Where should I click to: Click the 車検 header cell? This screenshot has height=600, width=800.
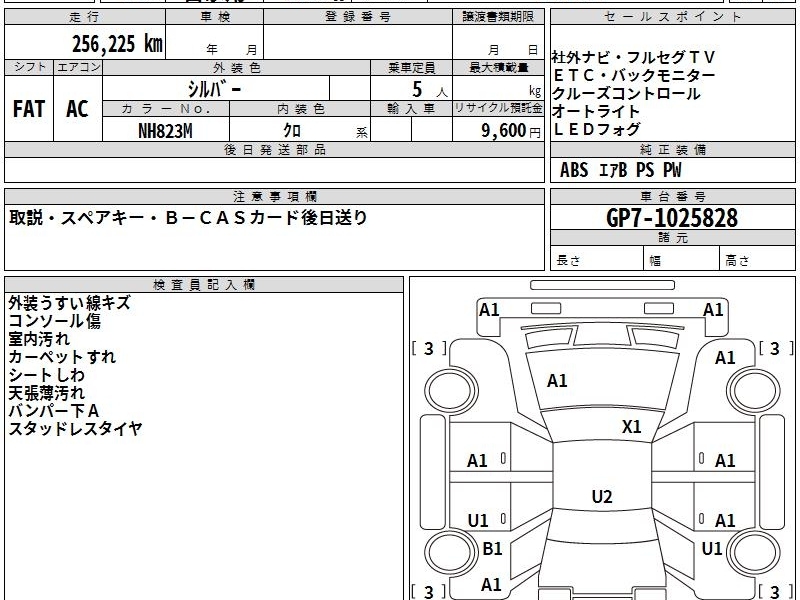[x=215, y=17]
